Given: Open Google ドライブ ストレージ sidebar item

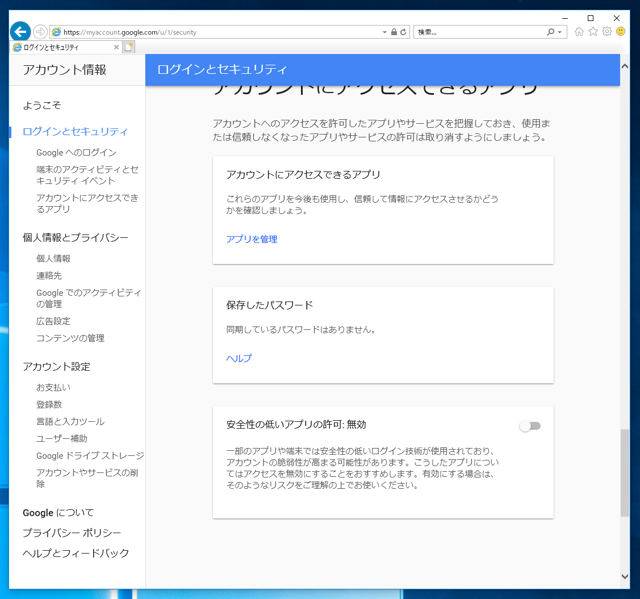Looking at the screenshot, I should pos(90,456).
